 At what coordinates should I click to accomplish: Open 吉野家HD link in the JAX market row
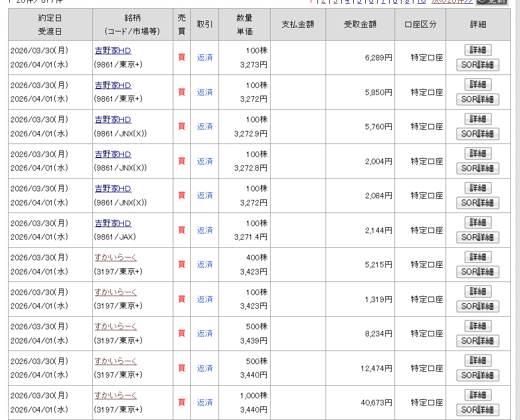point(113,223)
